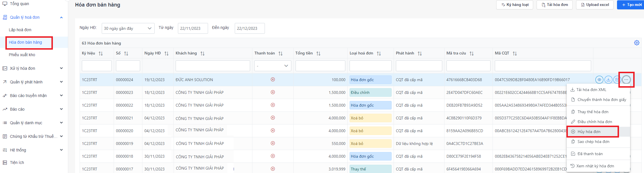
Task: Open Tổng quan in the sidebar
Action: (x=19, y=4)
